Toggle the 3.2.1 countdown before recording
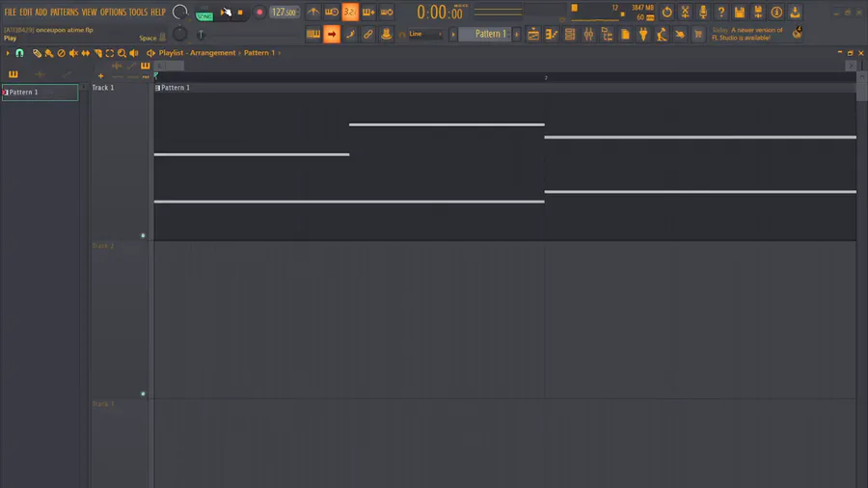Viewport: 868px width, 488px height. coord(350,12)
